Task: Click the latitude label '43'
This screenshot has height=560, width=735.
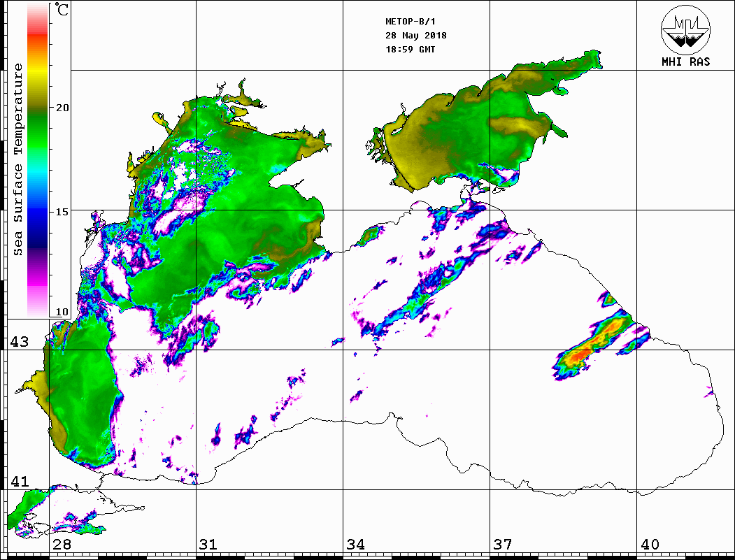Action: pos(20,342)
